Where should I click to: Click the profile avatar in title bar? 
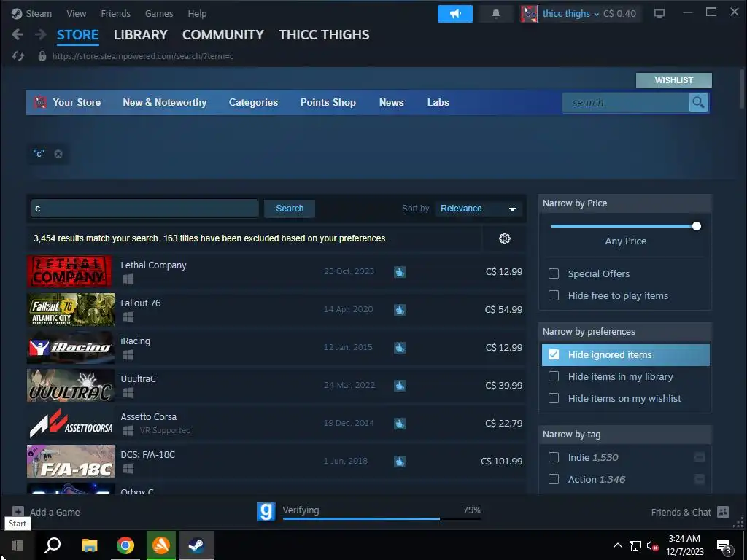530,14
